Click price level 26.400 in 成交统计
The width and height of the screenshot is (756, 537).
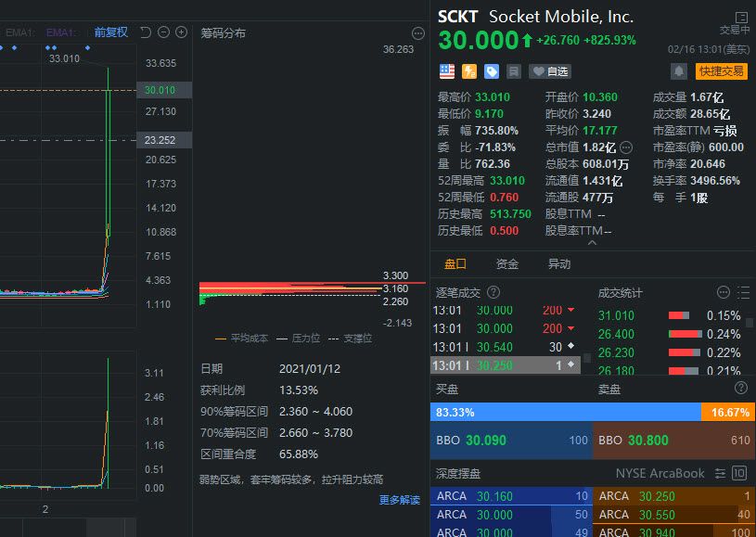point(616,334)
